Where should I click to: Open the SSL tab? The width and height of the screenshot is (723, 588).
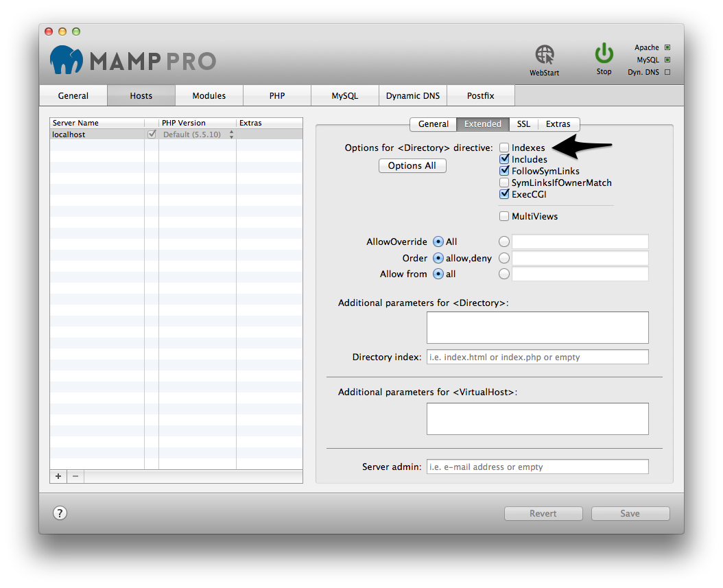coord(523,124)
